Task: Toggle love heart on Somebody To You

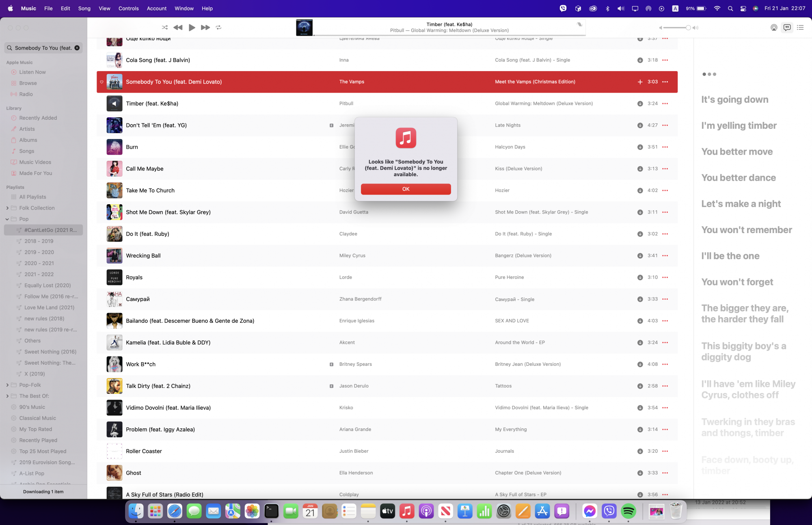Action: [101, 82]
